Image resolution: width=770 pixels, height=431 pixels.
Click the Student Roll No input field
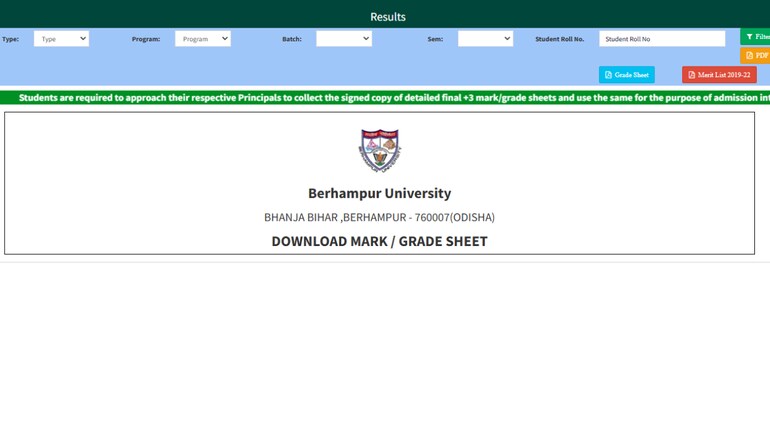tap(662, 39)
